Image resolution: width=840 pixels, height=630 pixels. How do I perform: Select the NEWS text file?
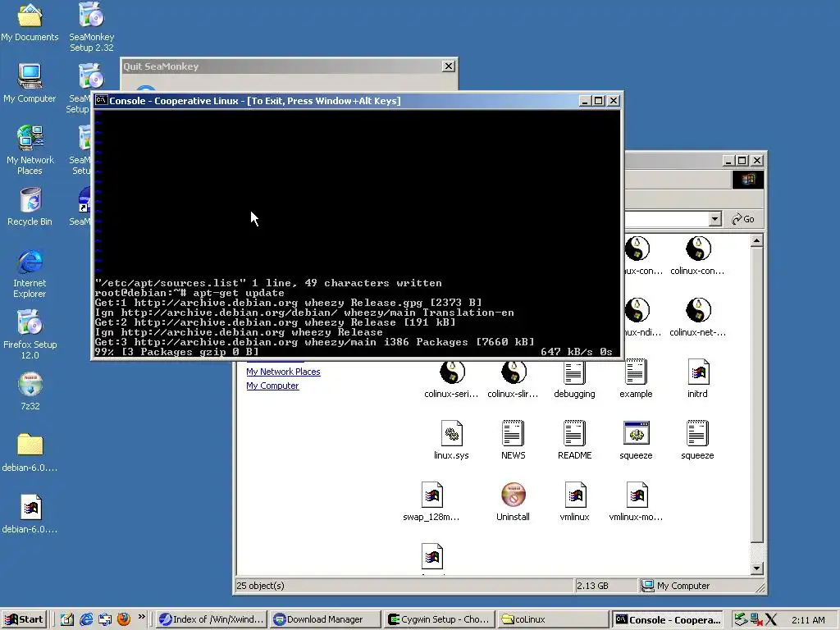click(513, 441)
